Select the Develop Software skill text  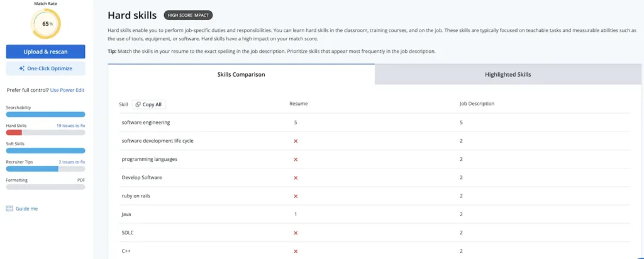click(x=142, y=178)
